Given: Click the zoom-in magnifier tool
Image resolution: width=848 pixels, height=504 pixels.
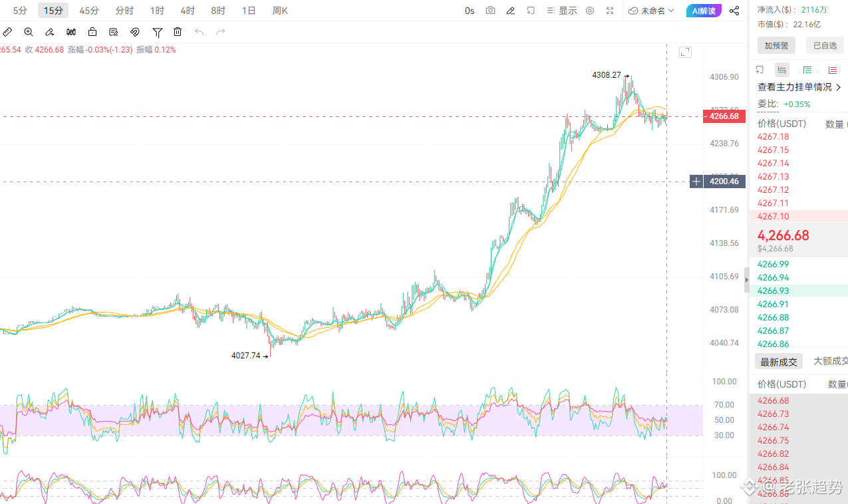Looking at the screenshot, I should tap(29, 32).
